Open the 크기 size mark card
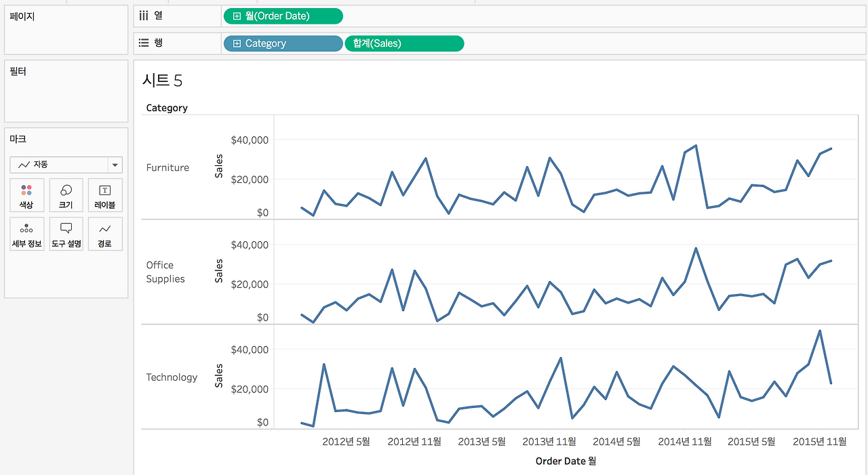 click(x=66, y=195)
